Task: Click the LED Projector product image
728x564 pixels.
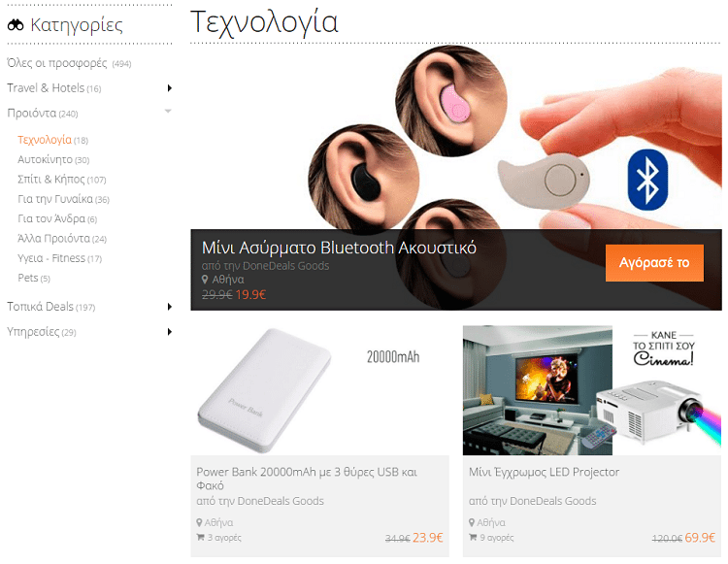Action: 592,390
